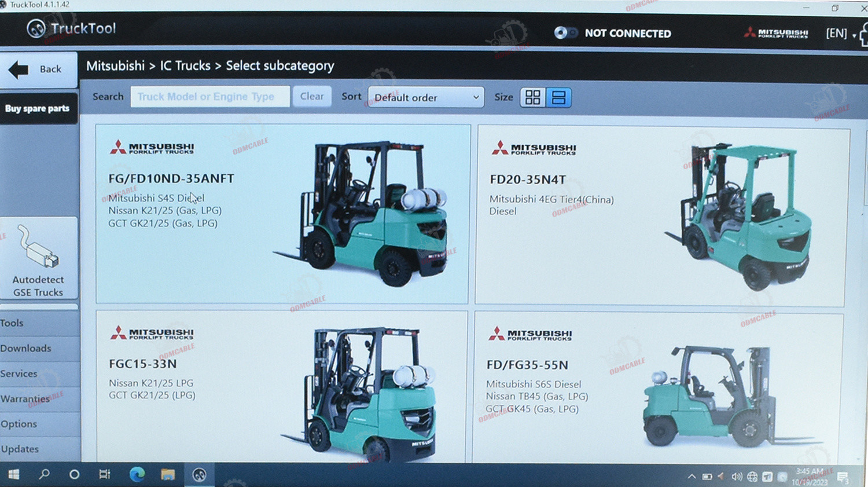Run Autodetect GSE Trucks from the sidebar

coord(38,258)
